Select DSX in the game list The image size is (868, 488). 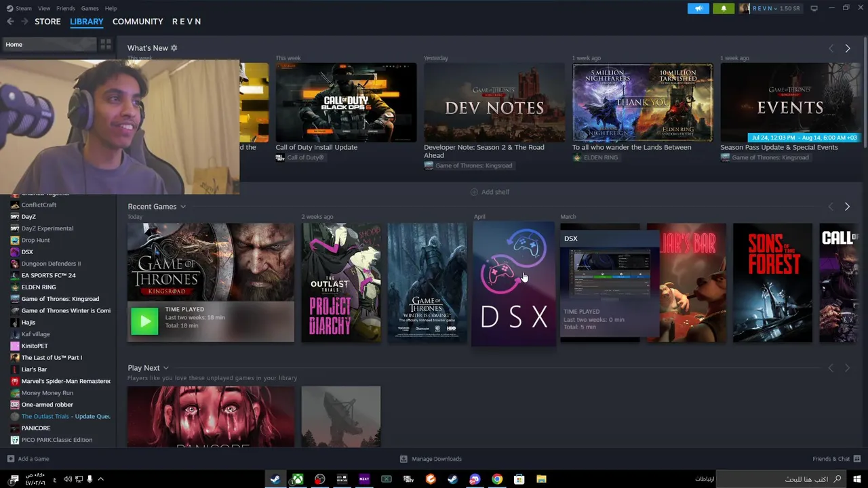[27, 252]
